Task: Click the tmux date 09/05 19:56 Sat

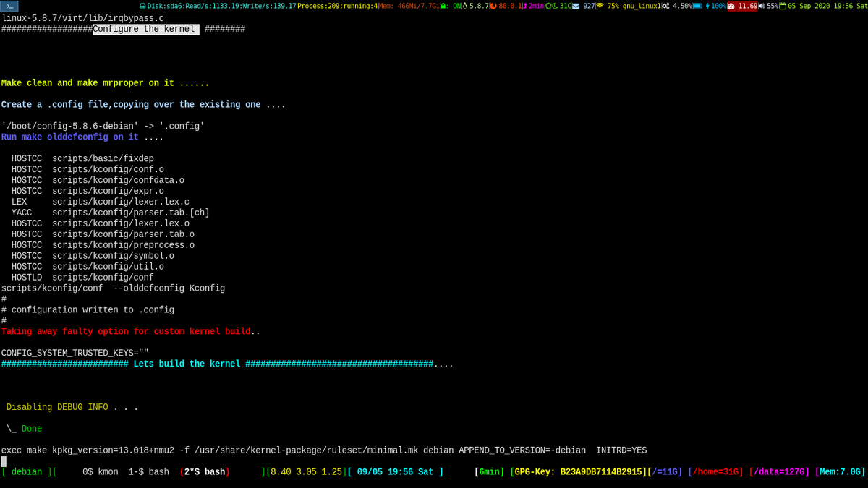Action: pyautogui.click(x=395, y=472)
